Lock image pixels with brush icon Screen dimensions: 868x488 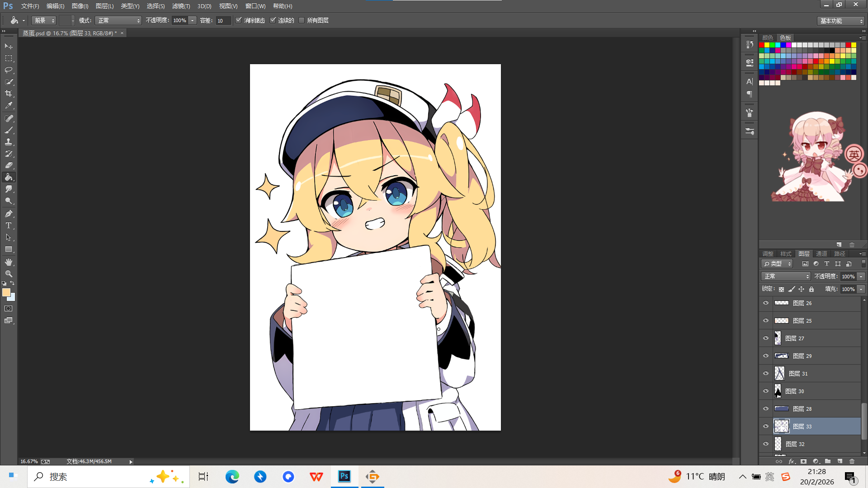(x=791, y=289)
